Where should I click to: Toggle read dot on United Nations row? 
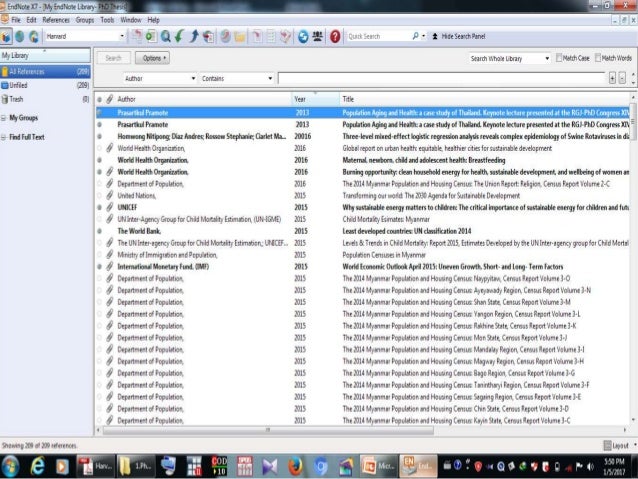pos(99,195)
